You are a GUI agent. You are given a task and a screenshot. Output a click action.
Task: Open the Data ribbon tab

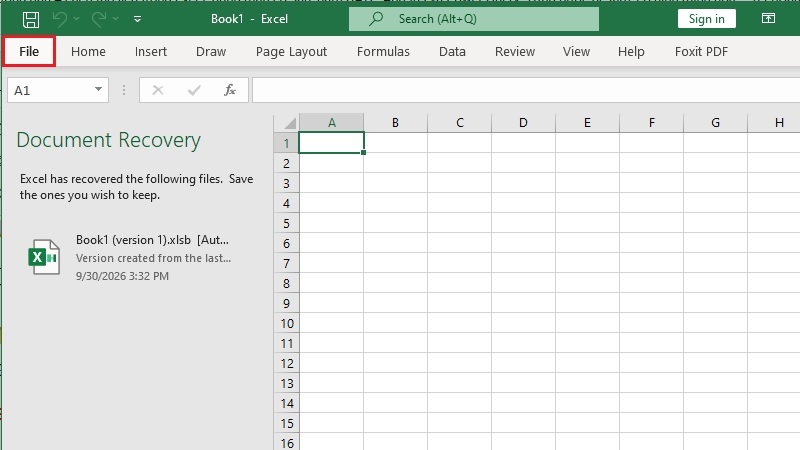click(x=452, y=52)
